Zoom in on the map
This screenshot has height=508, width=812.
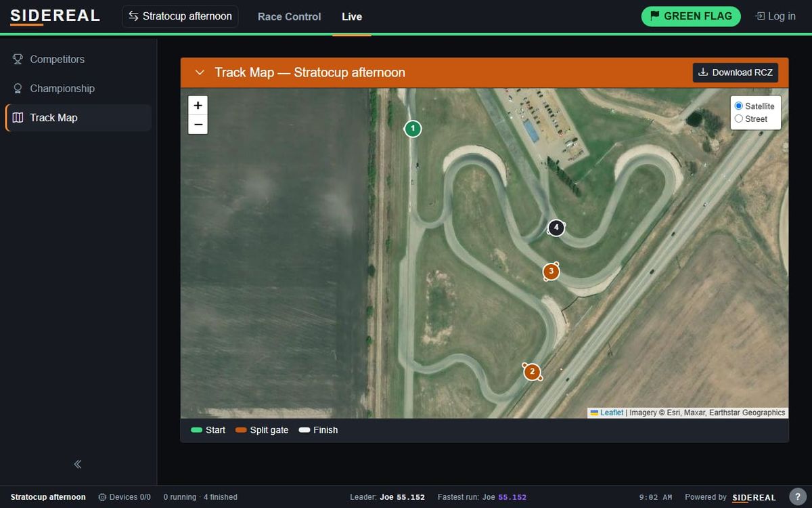pos(198,105)
